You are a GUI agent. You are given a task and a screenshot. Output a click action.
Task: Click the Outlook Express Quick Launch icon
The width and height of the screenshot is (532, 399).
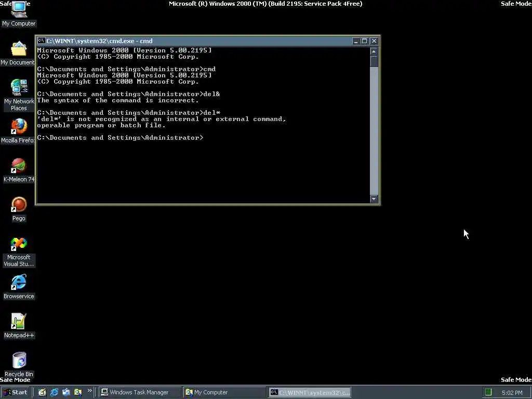click(x=66, y=392)
